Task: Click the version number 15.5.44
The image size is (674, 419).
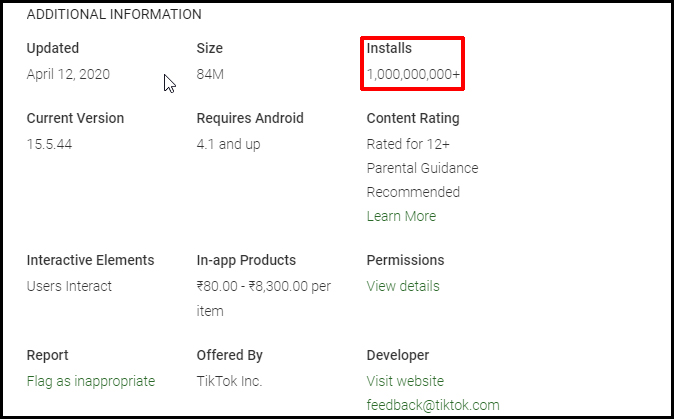Action: click(50, 144)
